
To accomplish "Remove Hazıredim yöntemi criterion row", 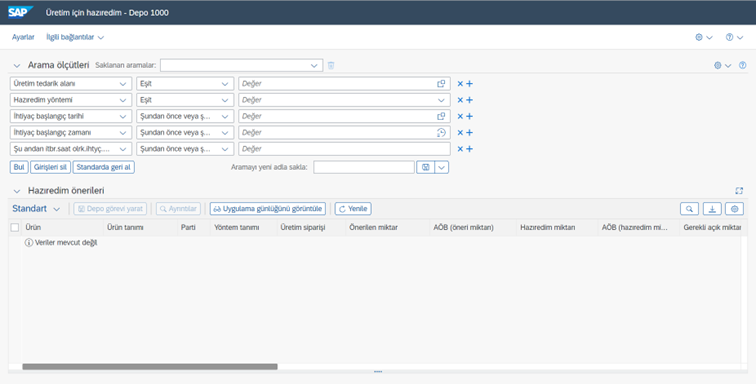I will coord(460,100).
